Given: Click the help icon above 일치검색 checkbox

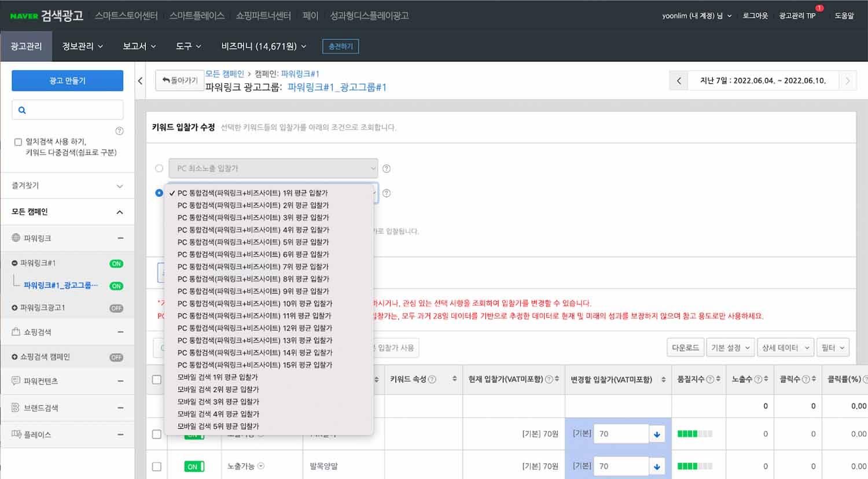Looking at the screenshot, I should pyautogui.click(x=119, y=131).
